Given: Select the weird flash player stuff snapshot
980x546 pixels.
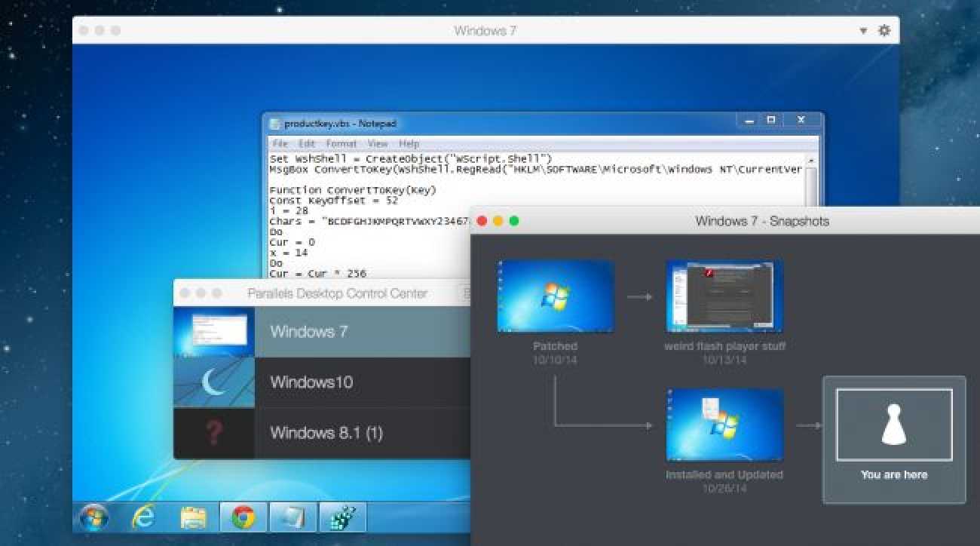Looking at the screenshot, I should coord(724,296).
